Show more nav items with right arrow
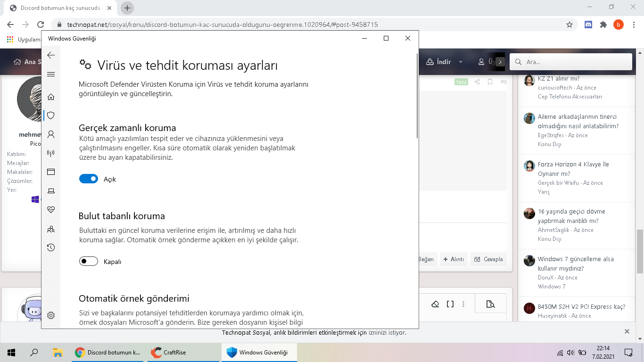The image size is (644, 362). [x=500, y=62]
